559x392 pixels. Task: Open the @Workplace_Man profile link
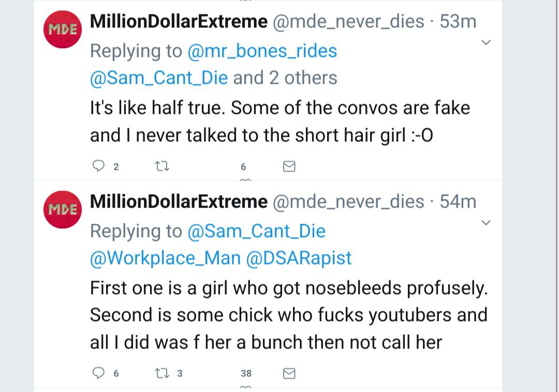click(166, 257)
